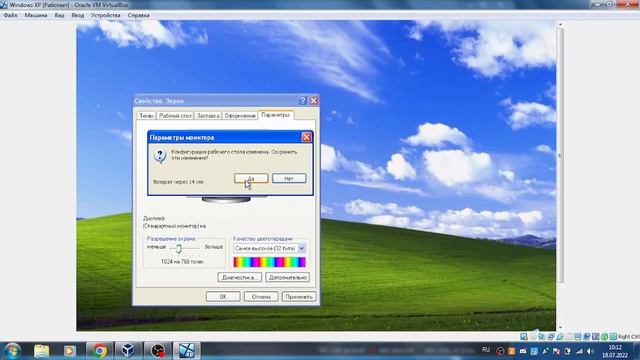Click the mouse integration indicator in status bar

(x=604, y=337)
